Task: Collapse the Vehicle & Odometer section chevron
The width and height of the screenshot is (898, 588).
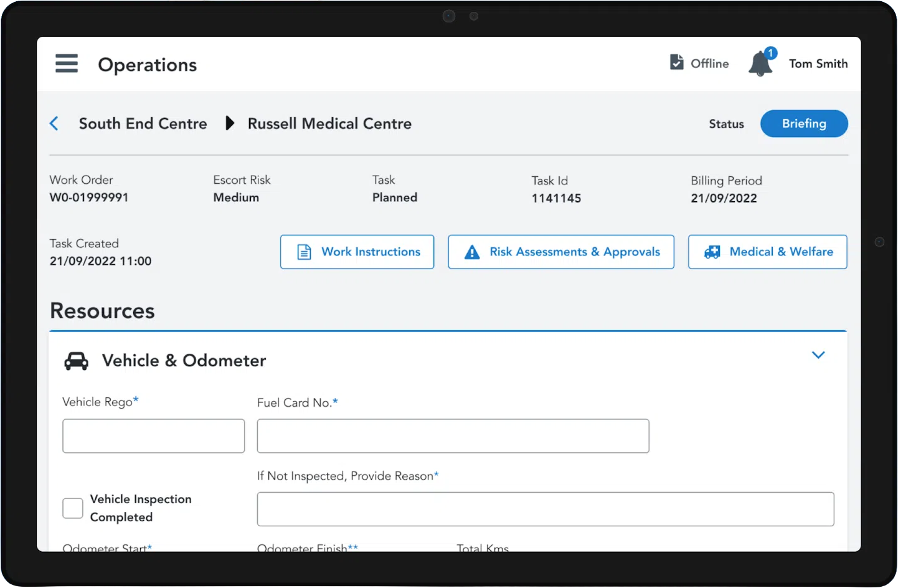Action: (x=818, y=355)
